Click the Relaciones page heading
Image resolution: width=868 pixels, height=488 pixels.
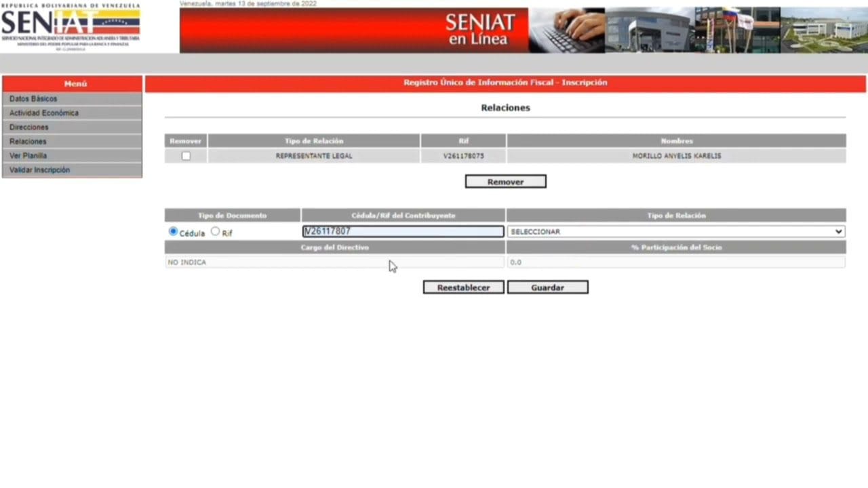click(x=505, y=108)
